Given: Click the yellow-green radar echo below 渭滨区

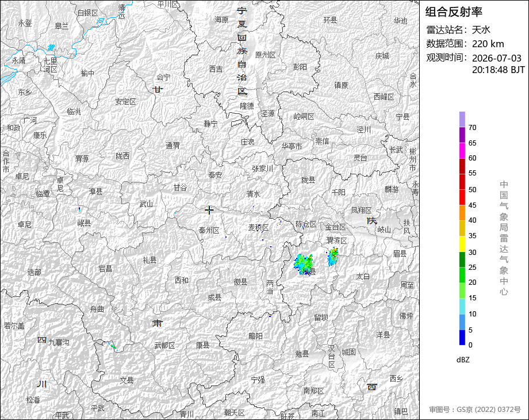Looking at the screenshot, I should click(x=333, y=256).
